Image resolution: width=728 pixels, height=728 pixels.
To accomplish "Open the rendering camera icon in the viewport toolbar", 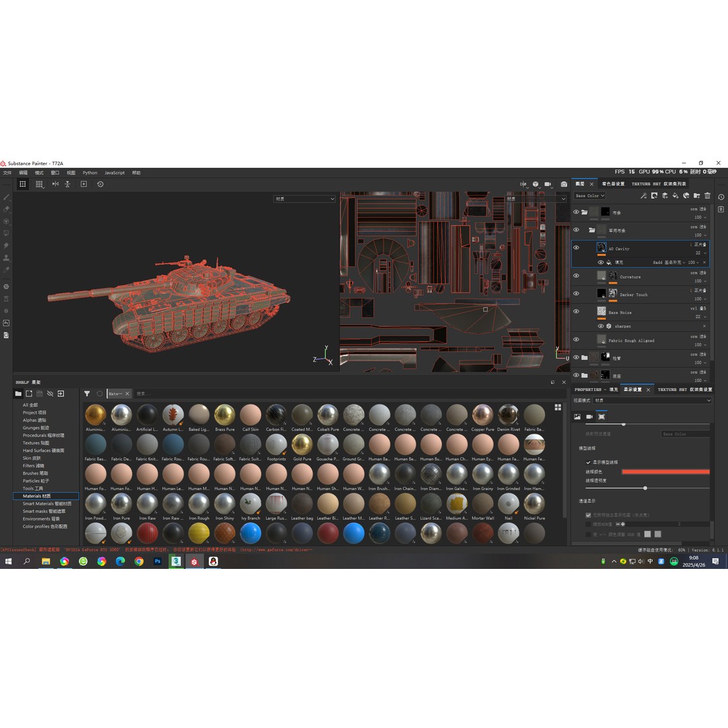I will click(548, 184).
